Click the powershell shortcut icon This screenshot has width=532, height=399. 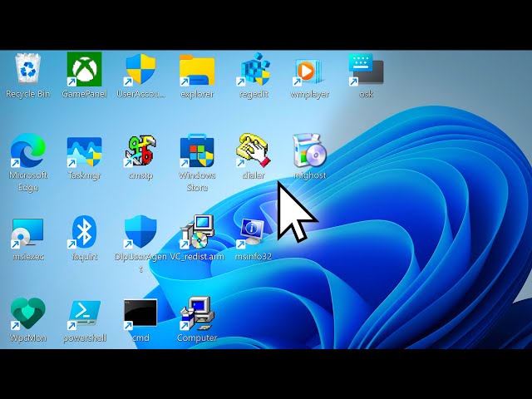[85, 314]
